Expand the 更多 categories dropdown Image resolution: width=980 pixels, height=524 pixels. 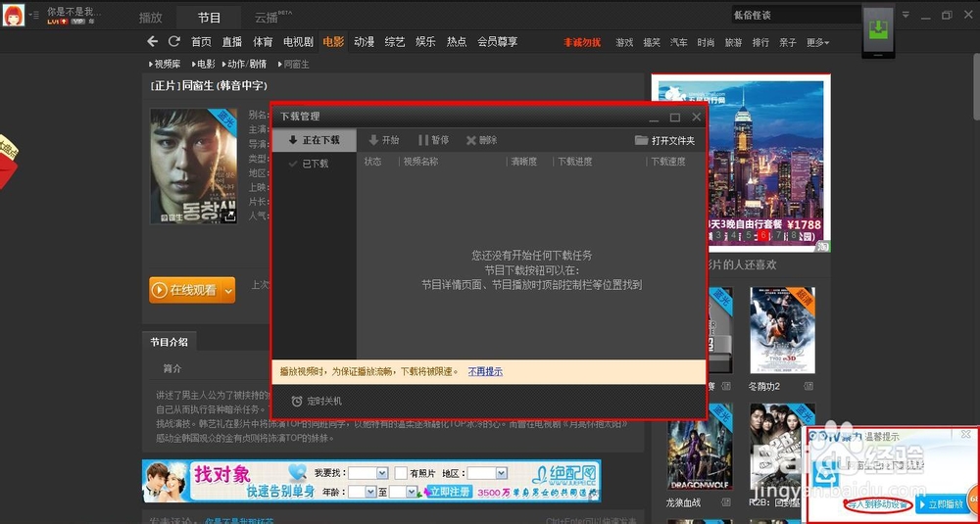coord(817,42)
